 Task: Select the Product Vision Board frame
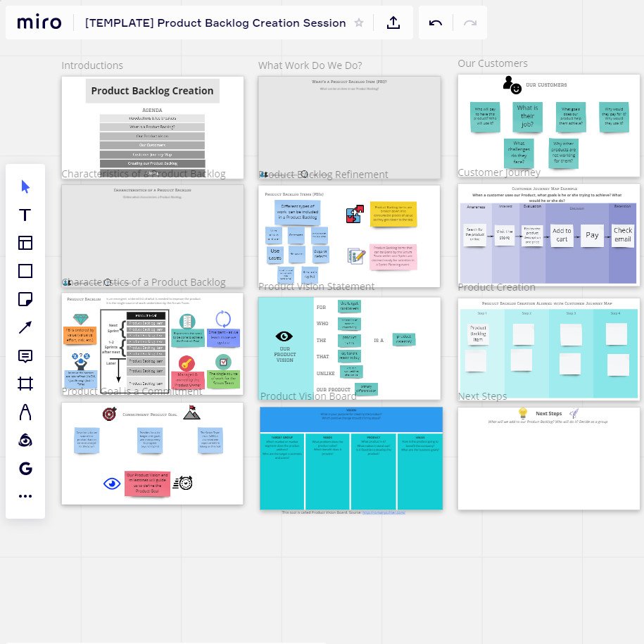pyautogui.click(x=351, y=457)
